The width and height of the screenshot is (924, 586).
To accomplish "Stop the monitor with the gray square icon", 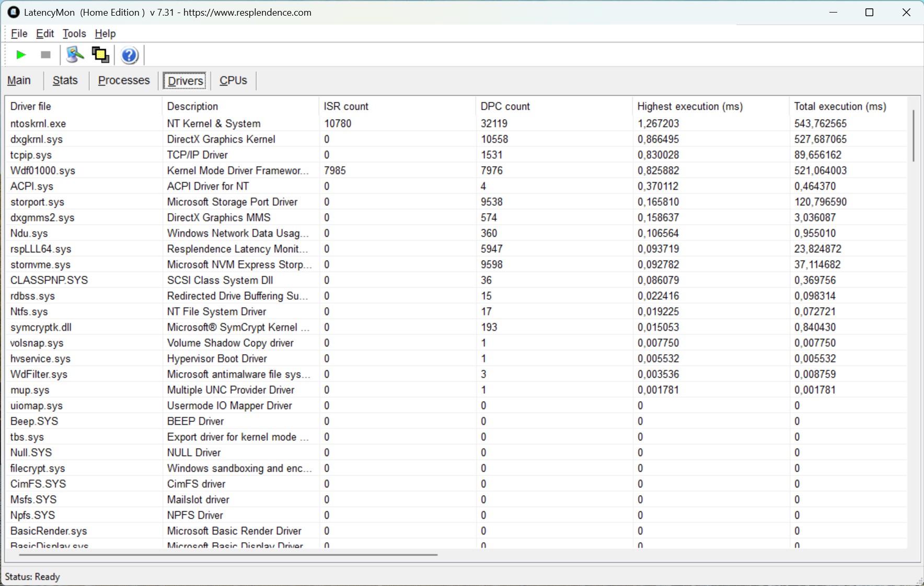I will (x=45, y=55).
